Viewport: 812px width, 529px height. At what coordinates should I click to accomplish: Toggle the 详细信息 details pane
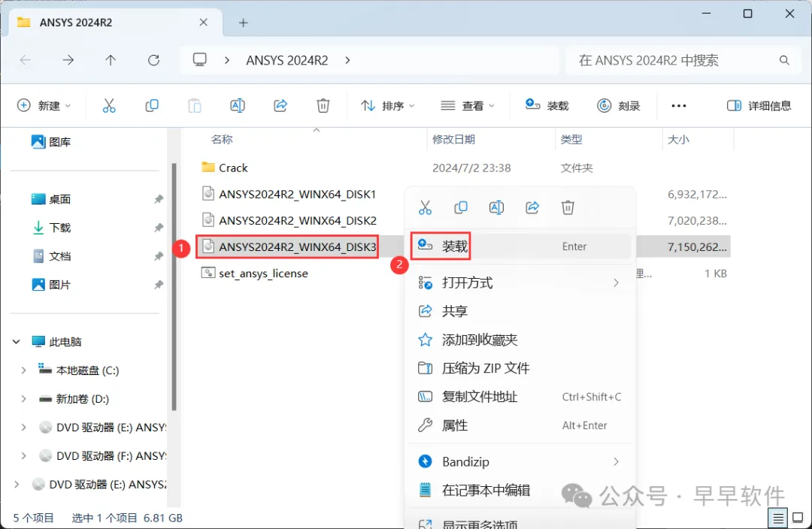(759, 106)
